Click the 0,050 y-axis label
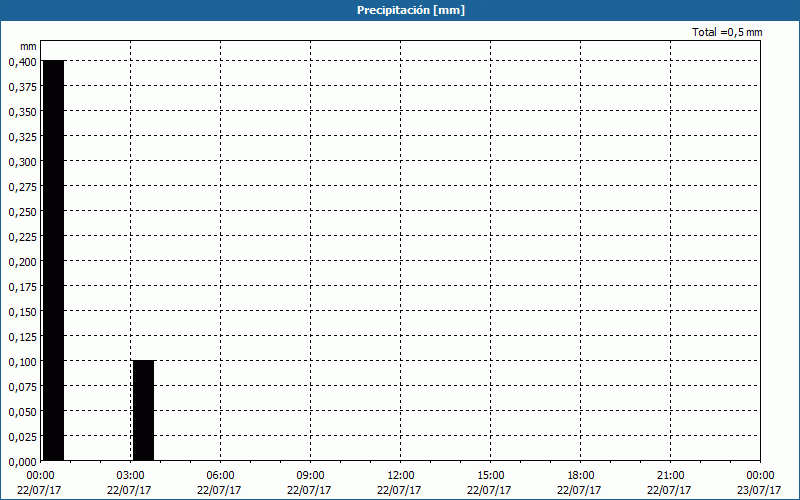Screen dimensions: 800x500 (22, 412)
